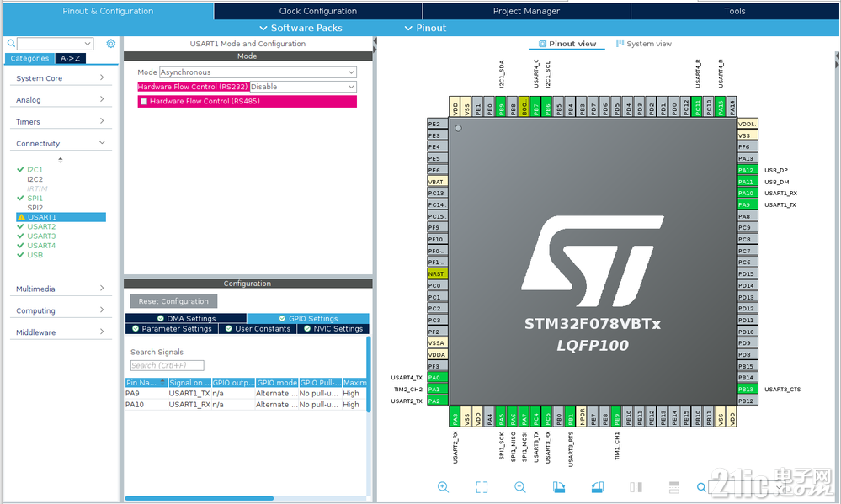
Task: Select SPI2 in the Connectivity list
Action: [x=35, y=208]
